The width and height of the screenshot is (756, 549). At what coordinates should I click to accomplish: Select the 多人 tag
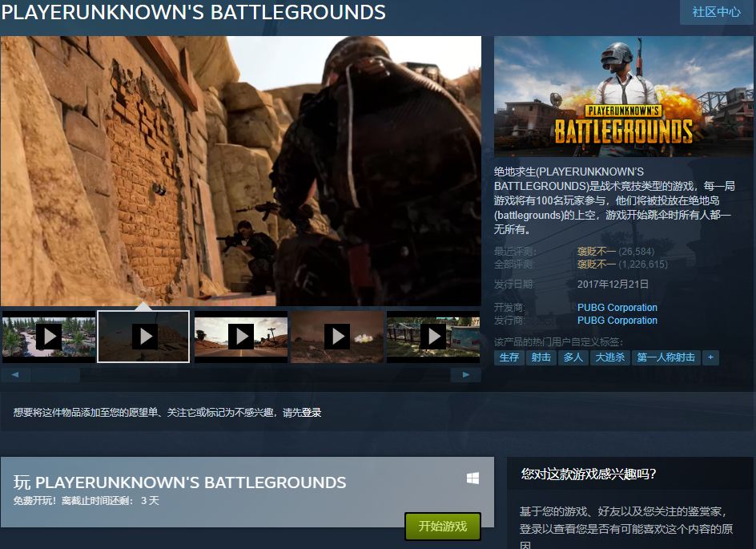(x=573, y=357)
